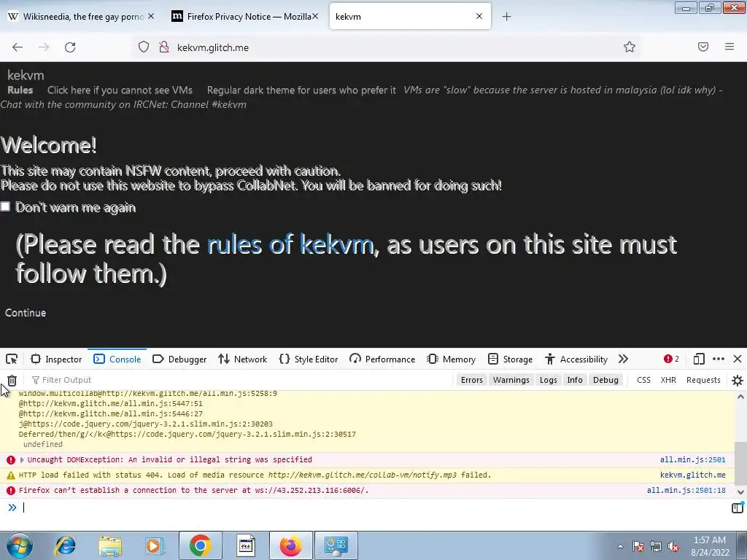This screenshot has width=747, height=560.
Task: Open the Debugger devtools panel
Action: 179,359
